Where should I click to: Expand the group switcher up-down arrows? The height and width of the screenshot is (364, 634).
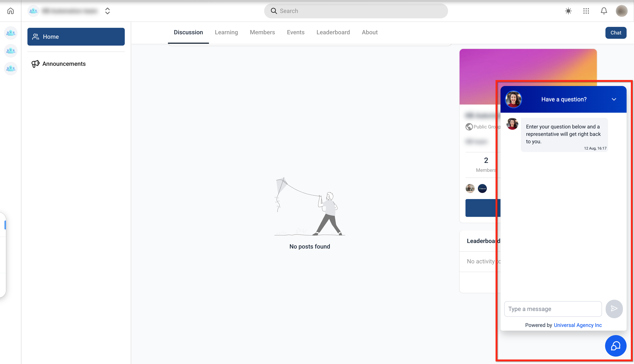click(108, 11)
